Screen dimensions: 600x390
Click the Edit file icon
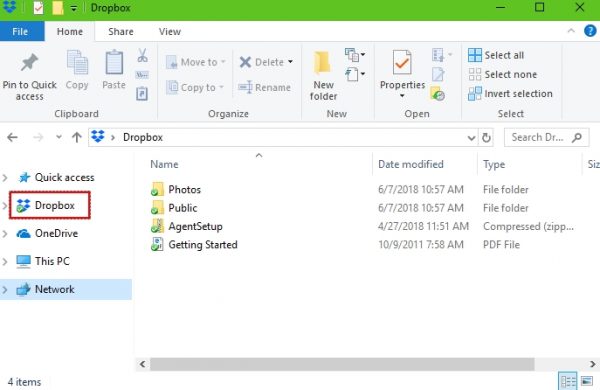438,74
